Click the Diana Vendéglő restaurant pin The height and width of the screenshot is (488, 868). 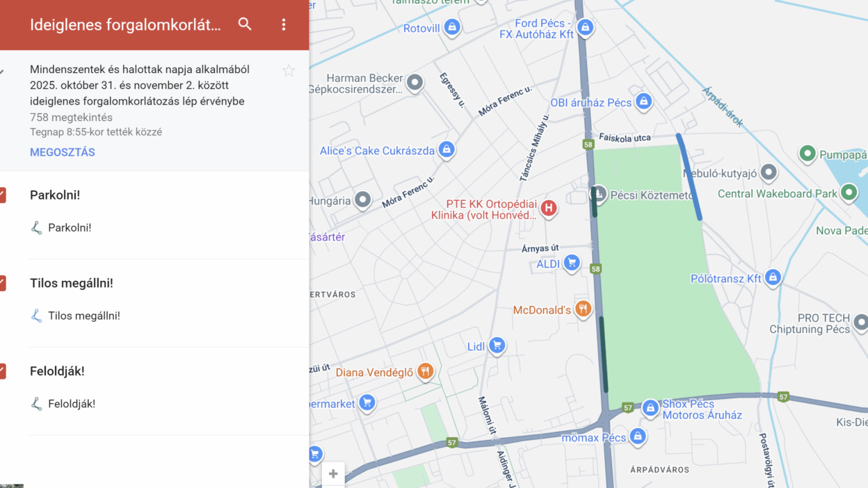(425, 372)
